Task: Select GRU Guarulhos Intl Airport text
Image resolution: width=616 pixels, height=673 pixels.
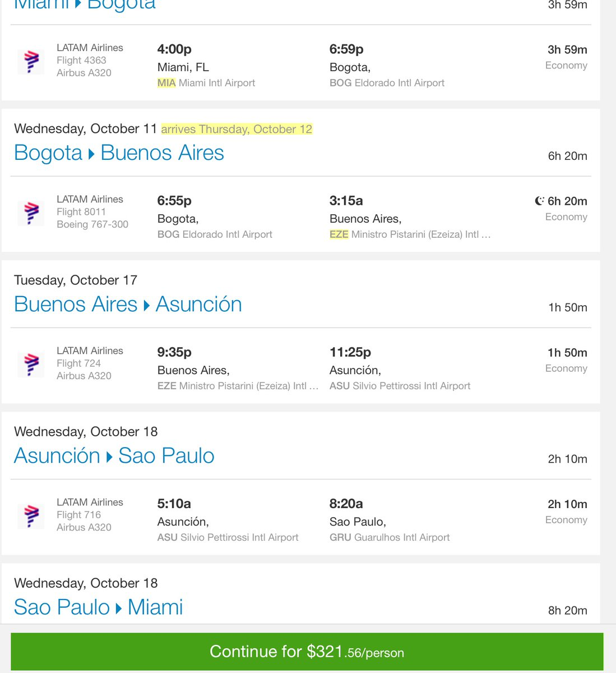Action: [x=390, y=537]
